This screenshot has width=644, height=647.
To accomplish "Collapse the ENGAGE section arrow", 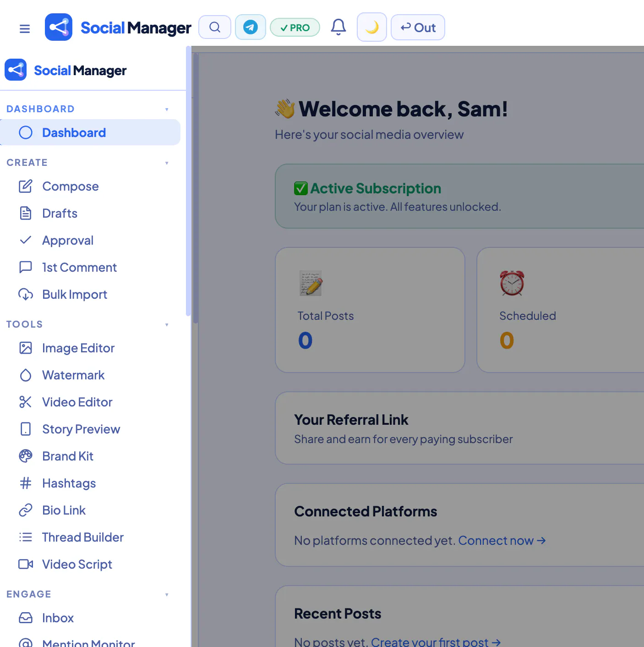I will click(167, 594).
